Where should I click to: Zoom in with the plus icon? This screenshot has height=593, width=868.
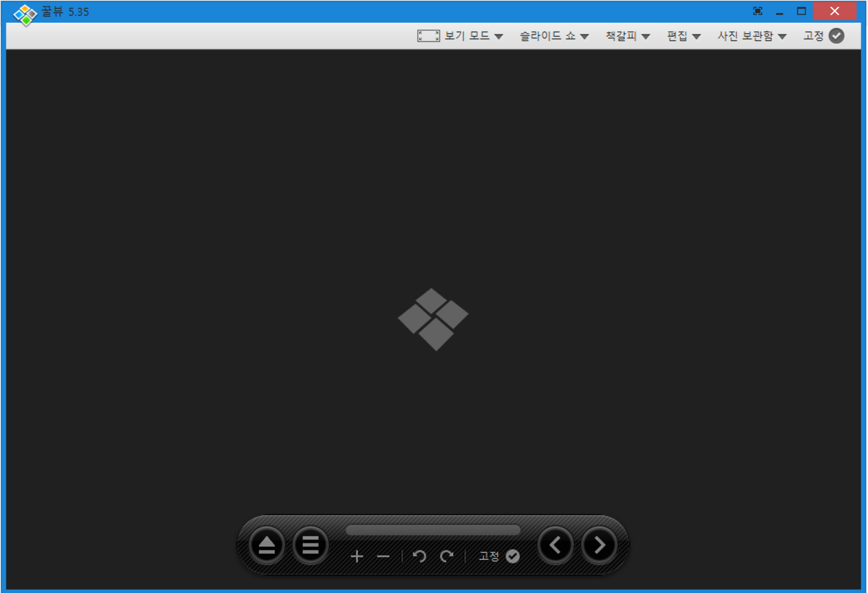tap(357, 556)
